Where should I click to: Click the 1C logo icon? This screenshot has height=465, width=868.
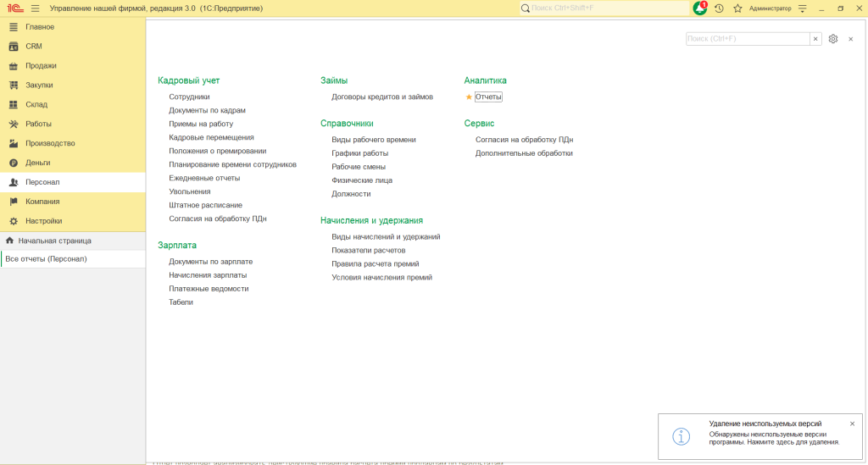click(x=14, y=8)
